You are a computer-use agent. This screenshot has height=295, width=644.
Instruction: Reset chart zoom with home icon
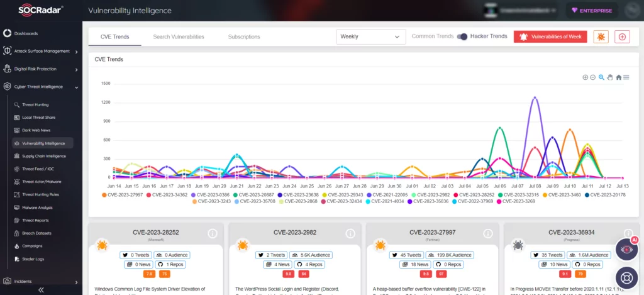pyautogui.click(x=619, y=77)
